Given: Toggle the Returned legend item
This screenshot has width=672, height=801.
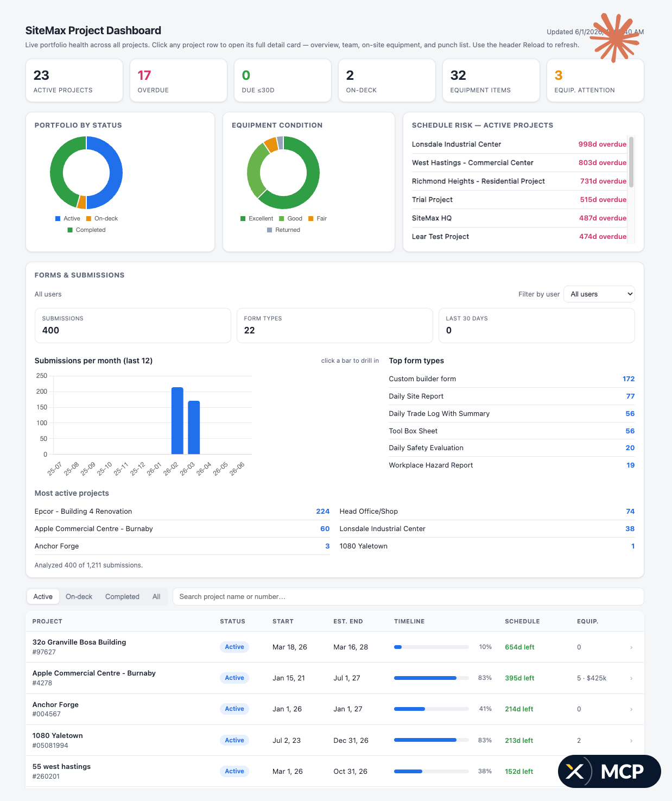Looking at the screenshot, I should tap(283, 230).
